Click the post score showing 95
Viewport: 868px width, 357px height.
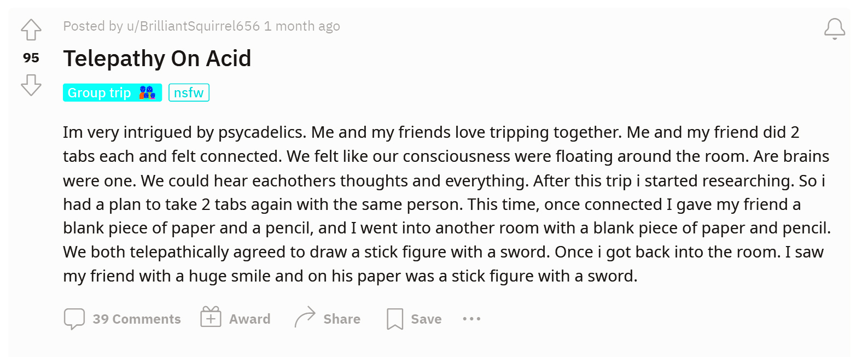[x=31, y=57]
